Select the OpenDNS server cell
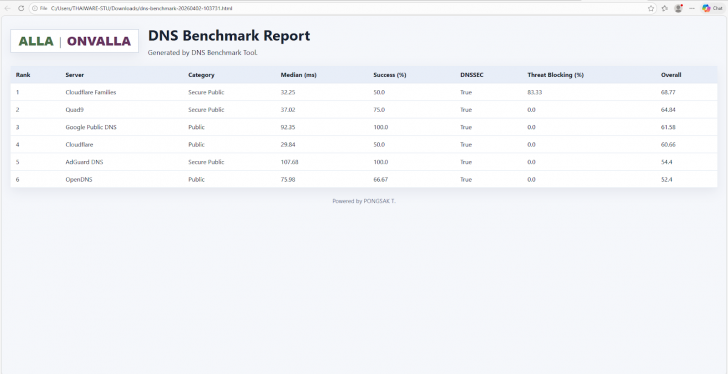Image resolution: width=728 pixels, height=374 pixels. click(79, 180)
